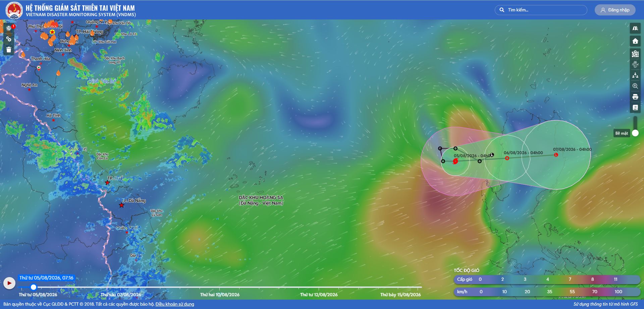This screenshot has height=309, width=644.
Task: Click the 07/08/2026 forecast storm point
Action: click(556, 155)
